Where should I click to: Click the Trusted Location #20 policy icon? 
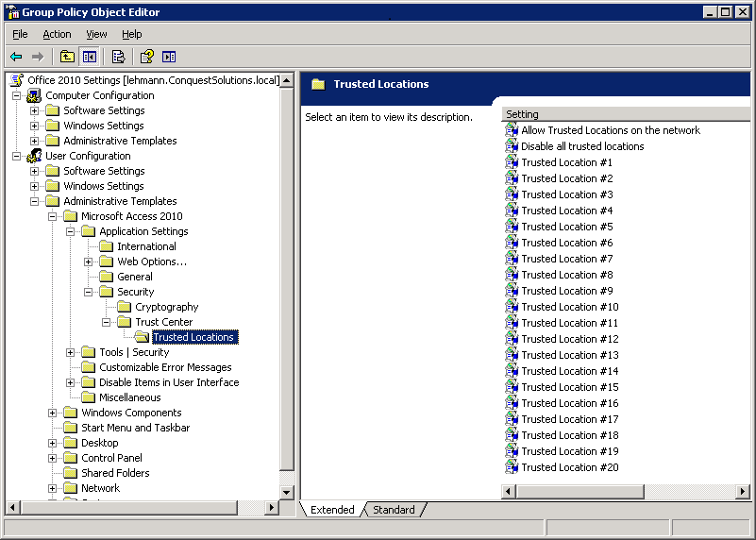[x=512, y=467]
